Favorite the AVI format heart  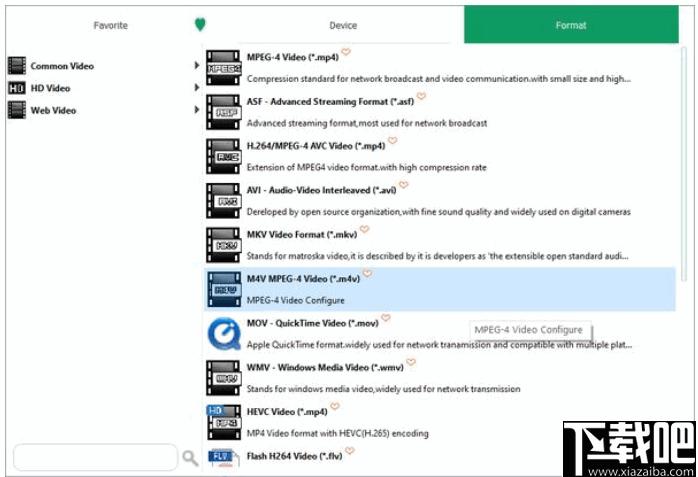403,185
